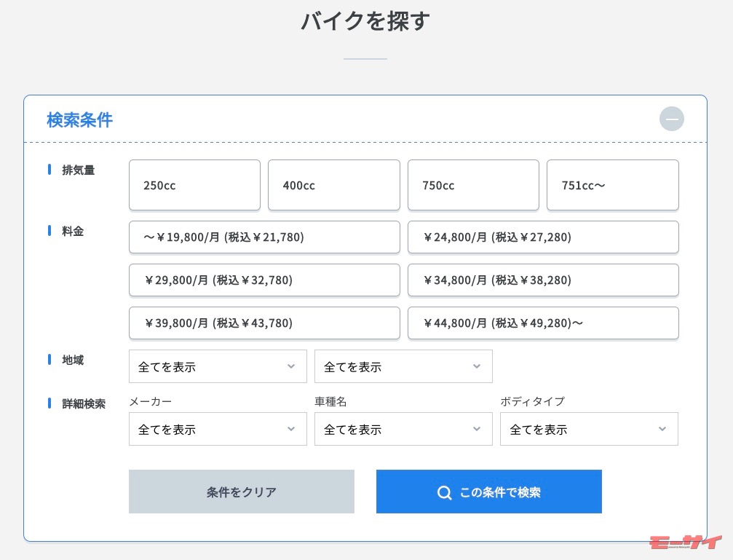Open the second 地域 dropdown
This screenshot has height=560, width=733.
pyautogui.click(x=403, y=366)
